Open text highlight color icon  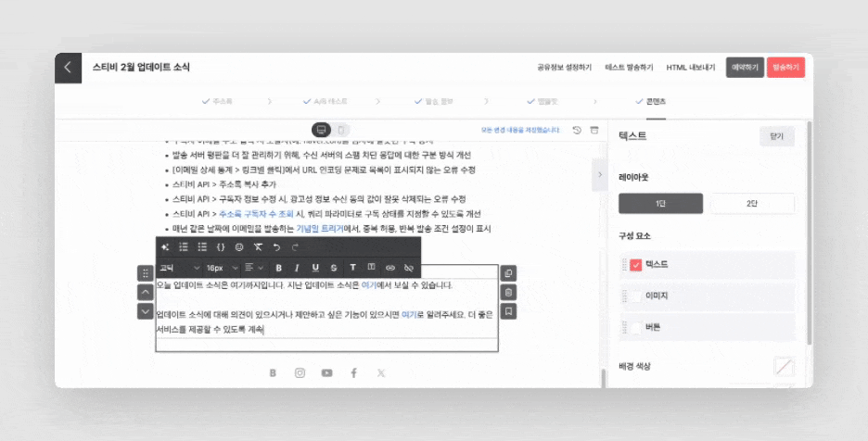(x=372, y=268)
